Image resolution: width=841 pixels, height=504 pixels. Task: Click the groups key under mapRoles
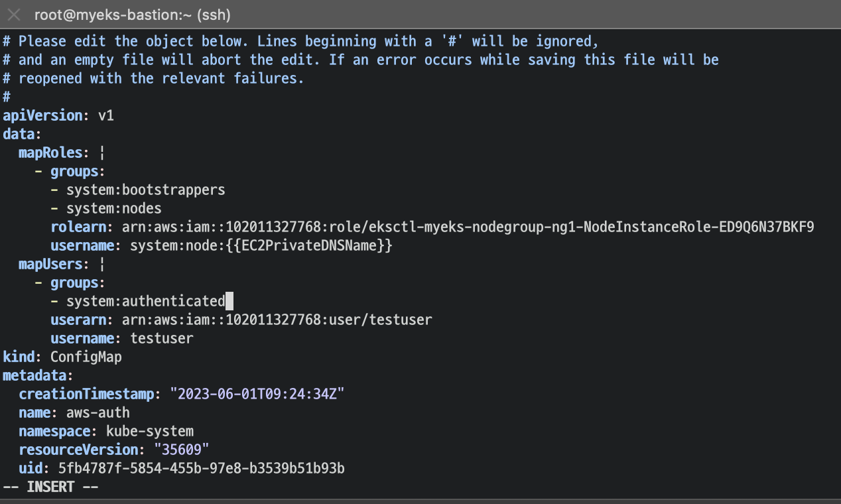[x=74, y=171]
